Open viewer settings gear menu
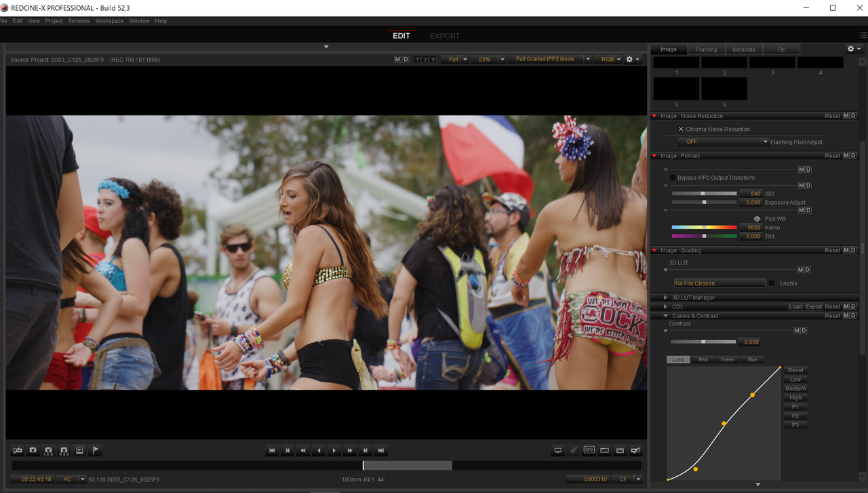 click(x=632, y=60)
